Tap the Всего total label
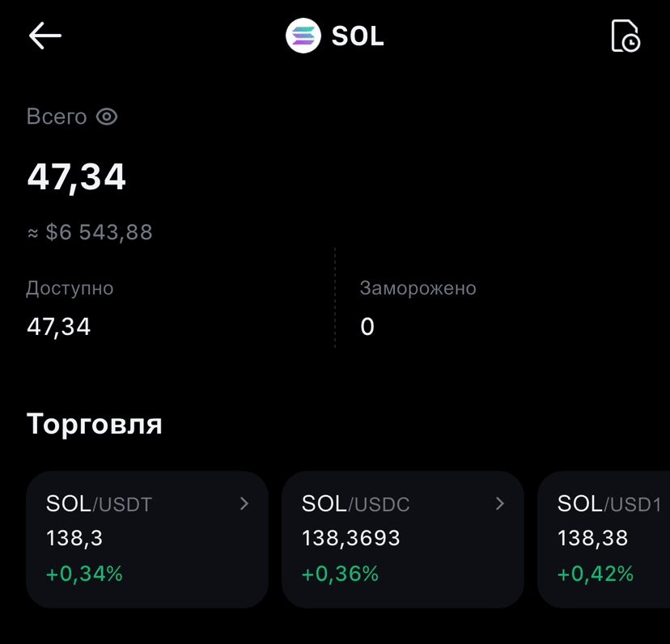Image resolution: width=670 pixels, height=644 pixels. (57, 117)
